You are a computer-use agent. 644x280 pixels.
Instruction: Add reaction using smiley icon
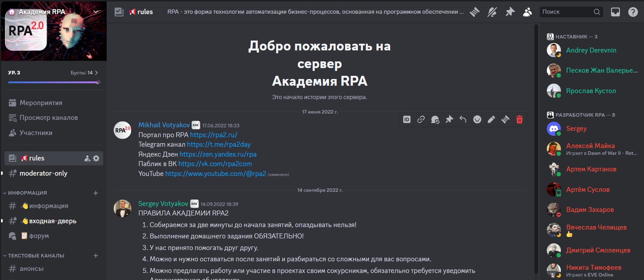(477, 120)
